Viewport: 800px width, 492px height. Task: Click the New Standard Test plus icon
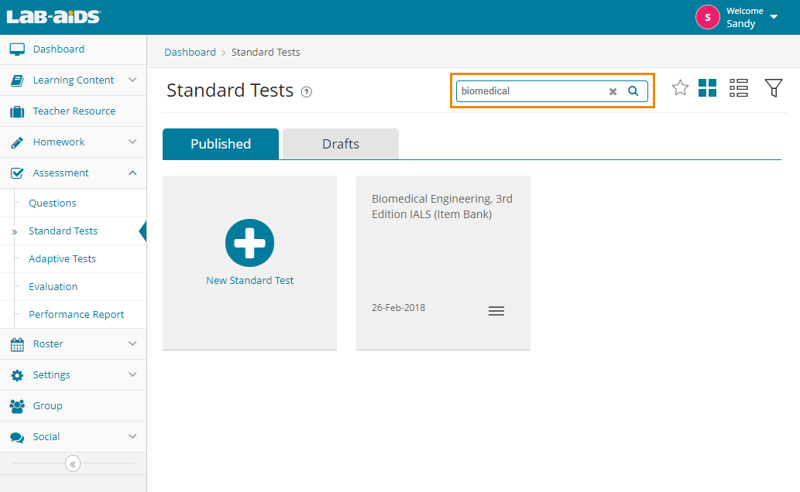[249, 243]
